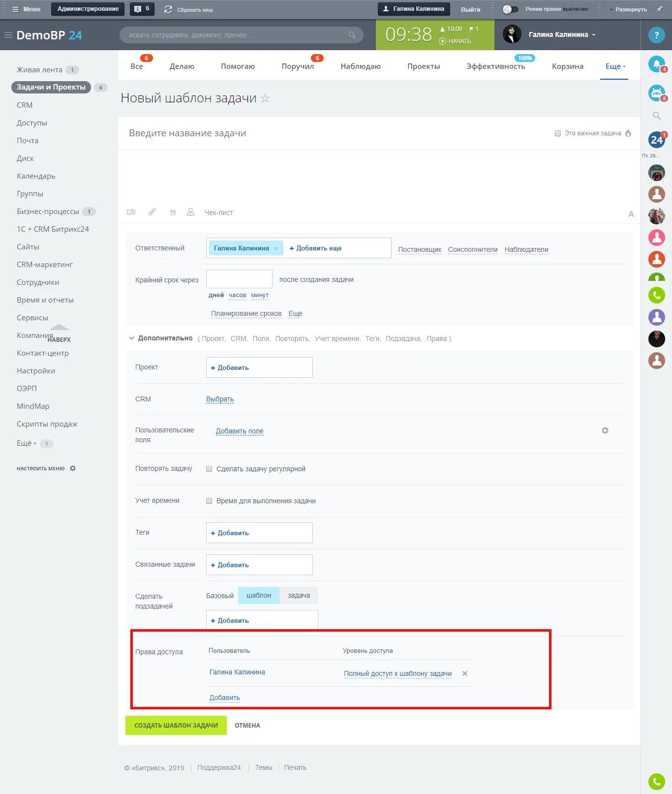
Task: Switch deadline unit to часов
Action: (x=237, y=295)
